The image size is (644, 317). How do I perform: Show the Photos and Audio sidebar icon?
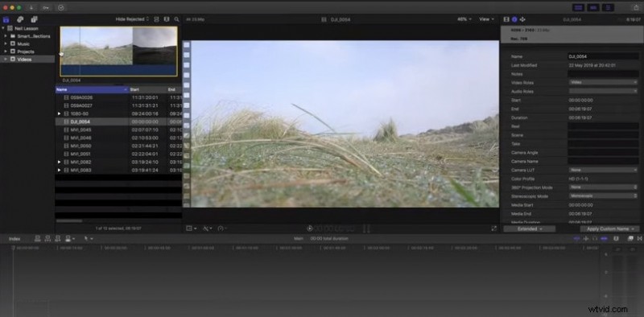(x=20, y=19)
